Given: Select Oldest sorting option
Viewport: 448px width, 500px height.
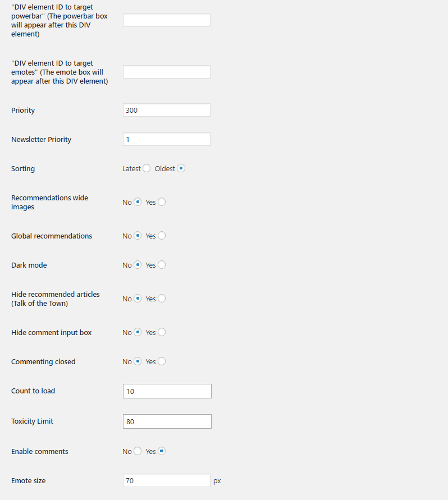Looking at the screenshot, I should tap(181, 168).
